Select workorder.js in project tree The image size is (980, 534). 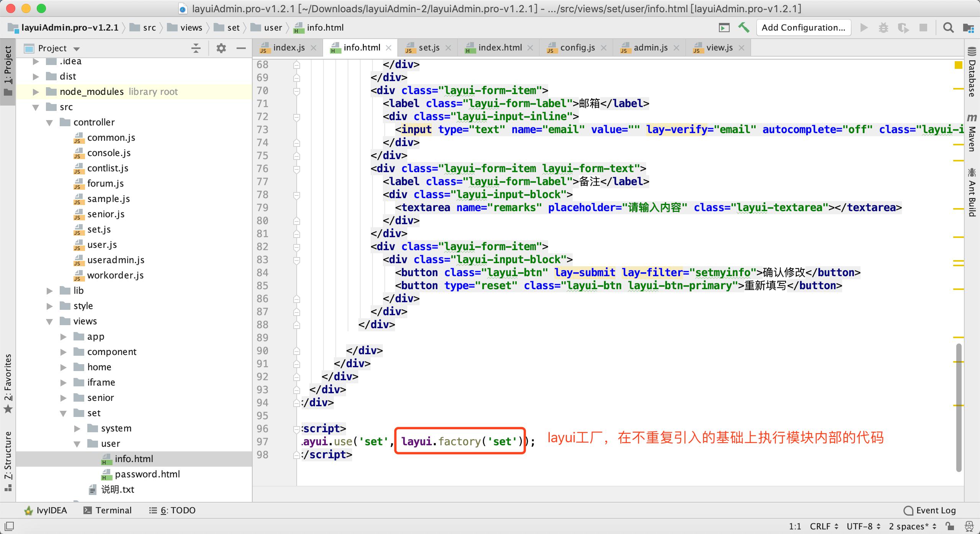pyautogui.click(x=115, y=275)
